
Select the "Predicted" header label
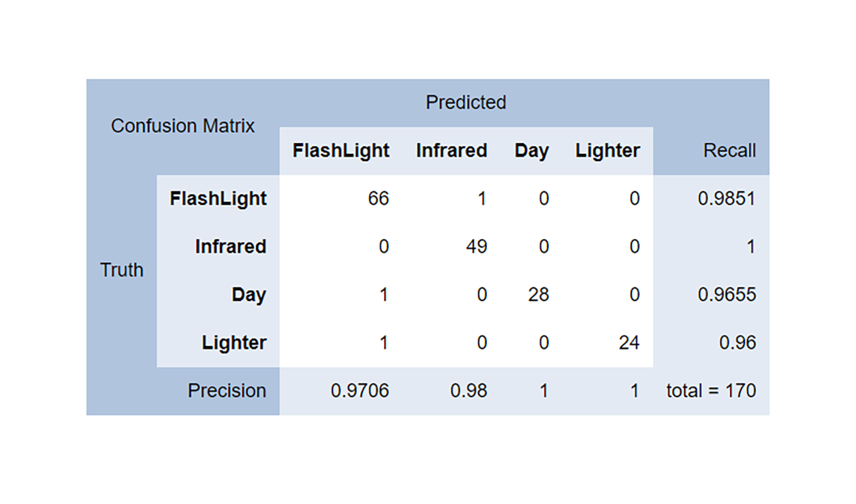(x=466, y=103)
